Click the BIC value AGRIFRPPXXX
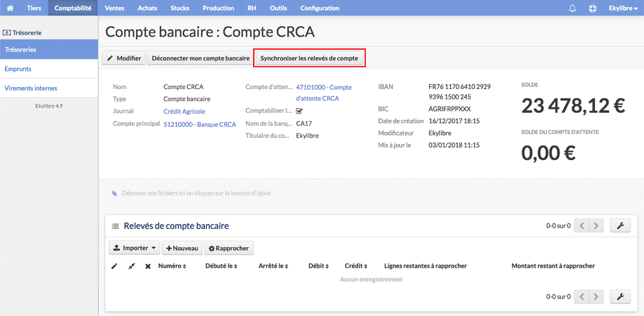This screenshot has width=644, height=316. [450, 109]
